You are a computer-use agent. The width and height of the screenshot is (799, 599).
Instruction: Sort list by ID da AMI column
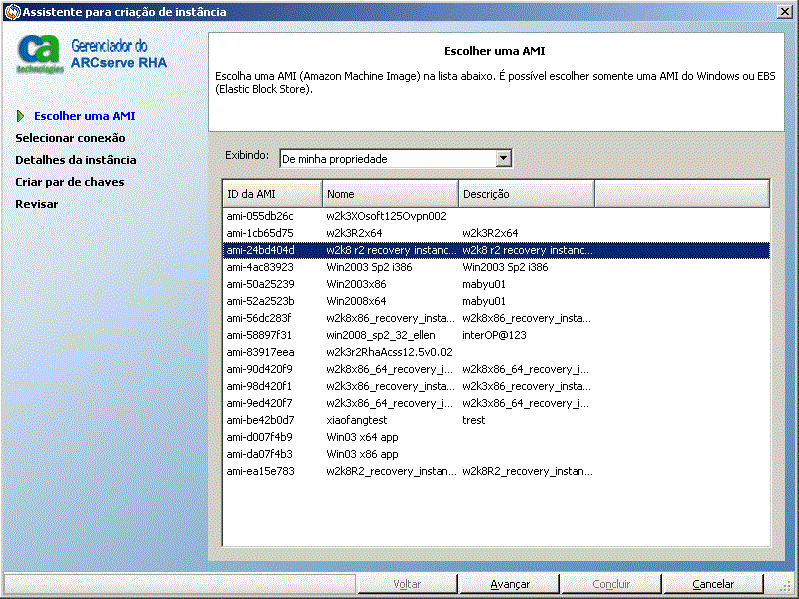272,194
